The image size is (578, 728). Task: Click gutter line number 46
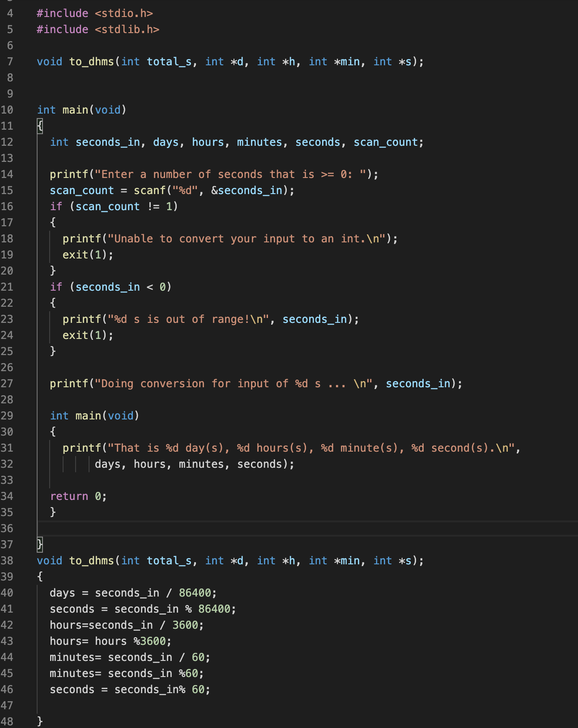click(x=7, y=690)
